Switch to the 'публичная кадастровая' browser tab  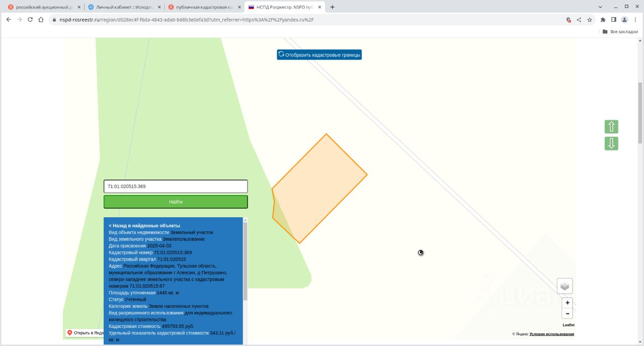click(204, 7)
